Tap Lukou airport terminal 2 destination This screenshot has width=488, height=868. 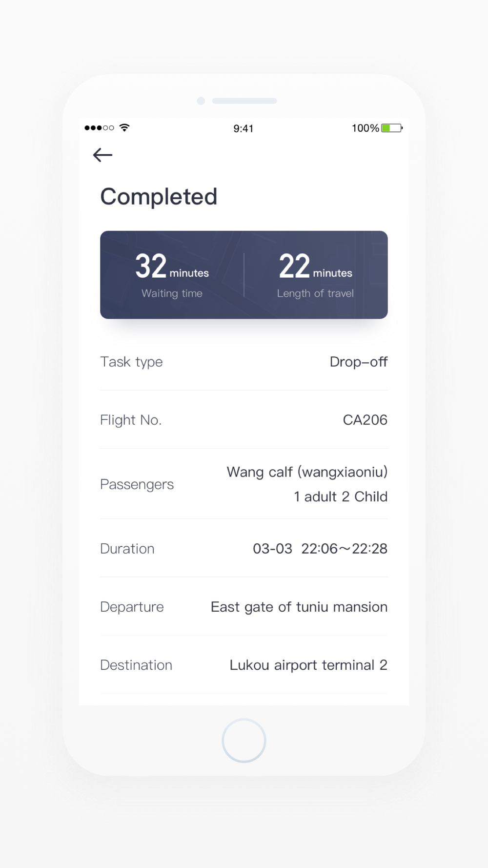click(308, 665)
